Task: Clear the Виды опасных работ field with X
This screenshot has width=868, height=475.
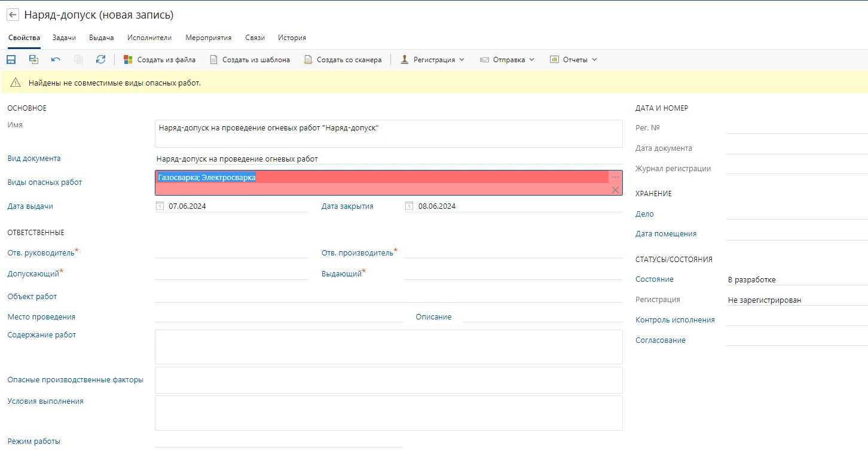Action: pos(615,190)
